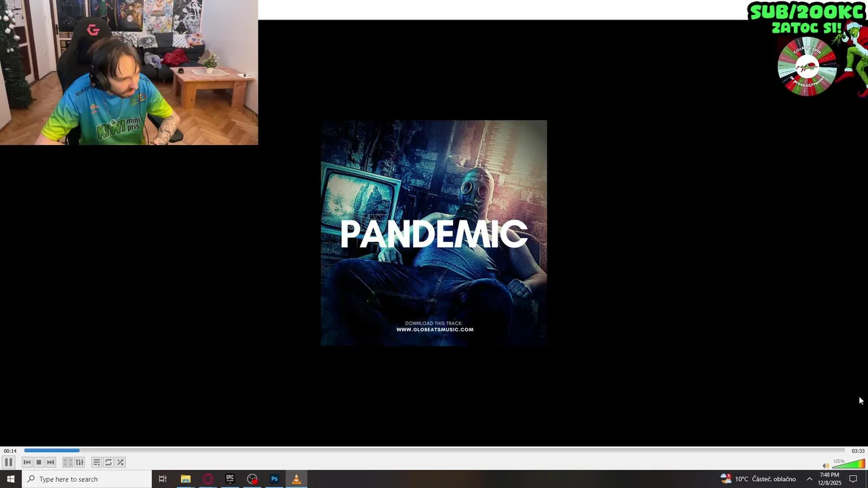Open the clock showing 7:48 PM
Image resolution: width=868 pixels, height=488 pixels.
click(x=829, y=479)
